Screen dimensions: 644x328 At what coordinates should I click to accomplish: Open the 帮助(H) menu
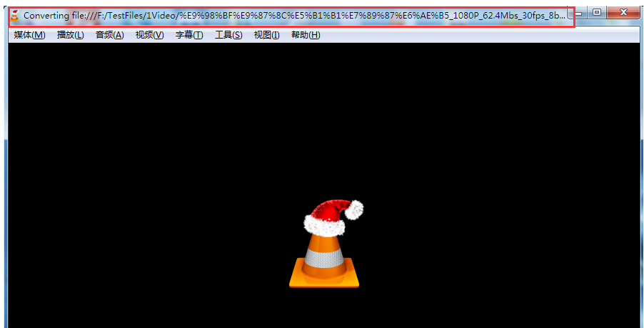(306, 35)
